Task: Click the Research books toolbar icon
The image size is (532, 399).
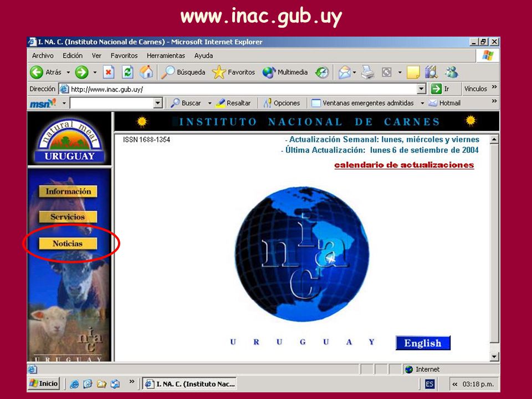Action: pyautogui.click(x=431, y=72)
